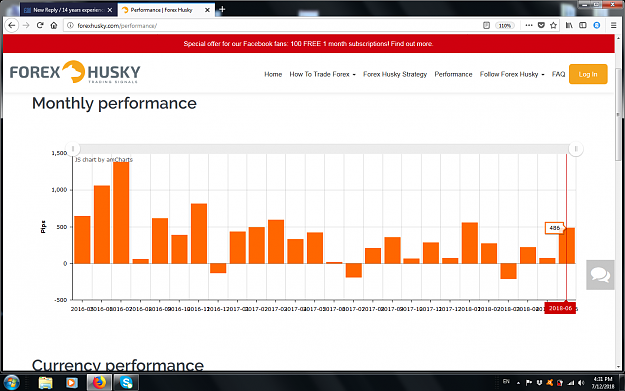Click Firefox icon in taskbar
Image resolution: width=625 pixels, height=391 pixels.
[x=99, y=383]
